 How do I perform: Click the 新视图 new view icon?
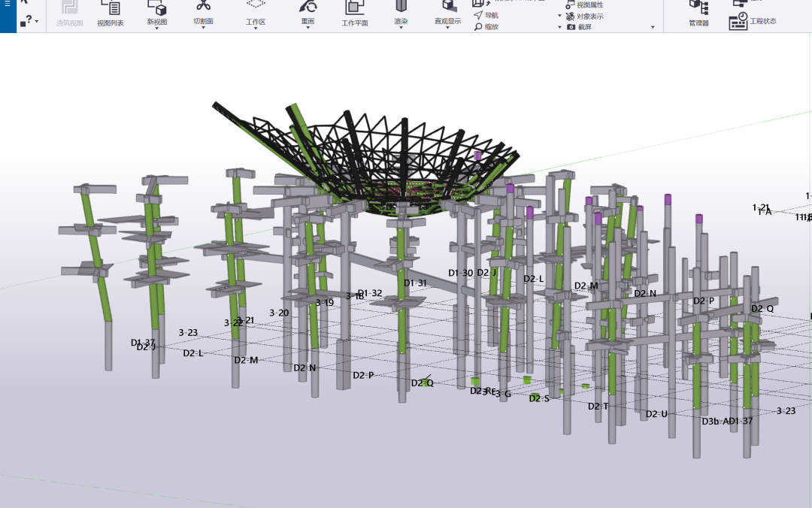click(157, 14)
